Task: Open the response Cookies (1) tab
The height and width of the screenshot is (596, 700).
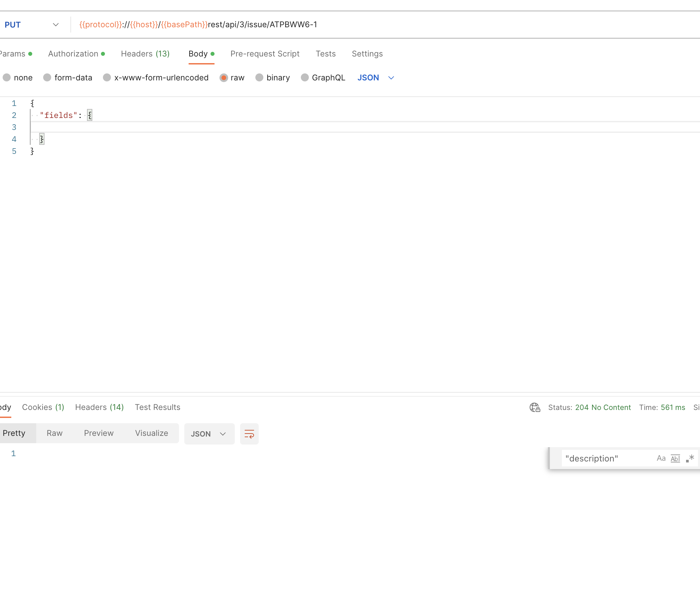Action: pyautogui.click(x=43, y=407)
